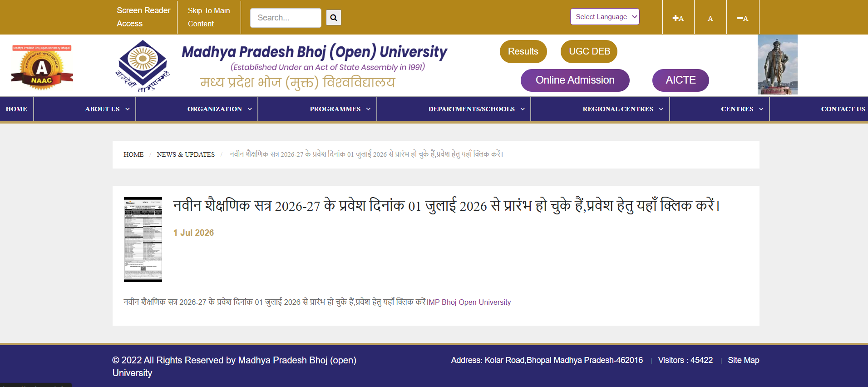Expand the About Us menu
The image size is (868, 387).
[107, 109]
